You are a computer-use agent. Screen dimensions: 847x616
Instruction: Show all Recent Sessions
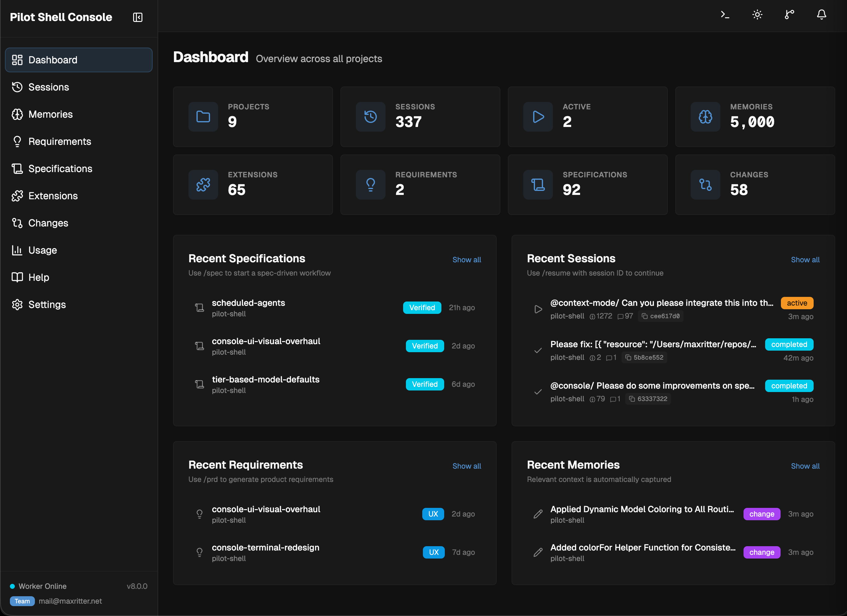[x=805, y=259]
